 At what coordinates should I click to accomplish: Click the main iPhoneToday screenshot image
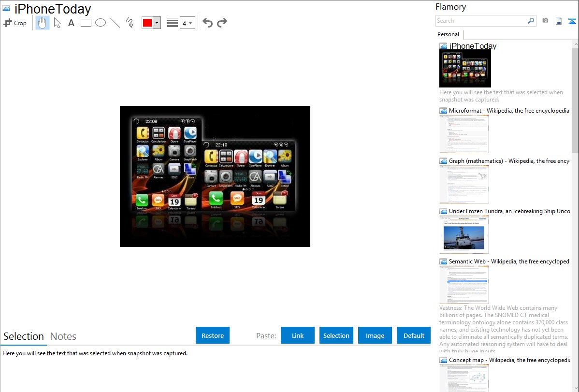pyautogui.click(x=215, y=176)
